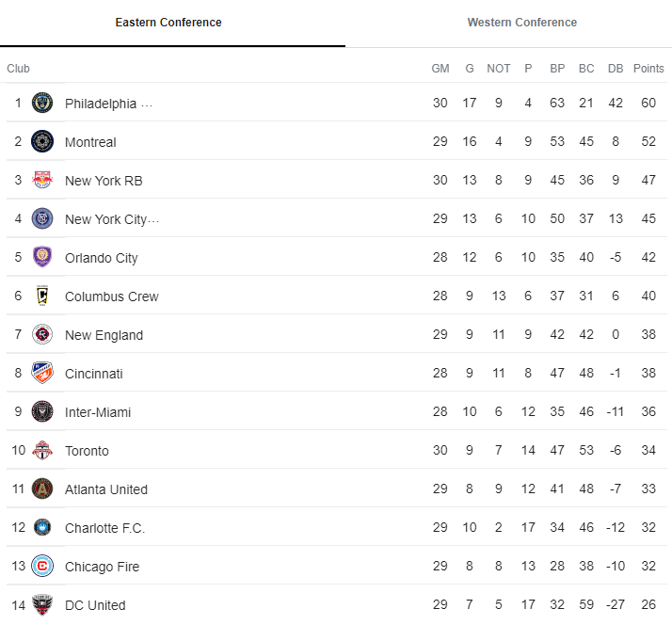Click the Toronto club logo
Screen dimensions: 672x625
pos(42,450)
